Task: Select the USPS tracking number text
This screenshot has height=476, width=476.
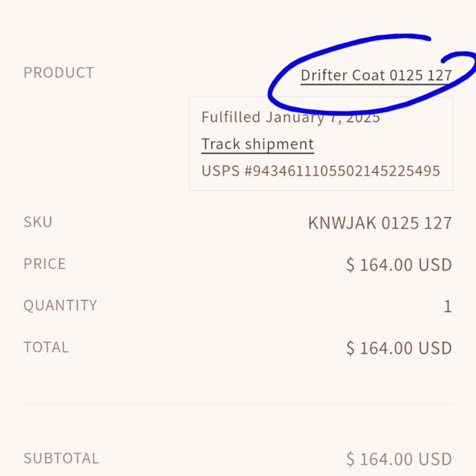Action: [x=320, y=171]
